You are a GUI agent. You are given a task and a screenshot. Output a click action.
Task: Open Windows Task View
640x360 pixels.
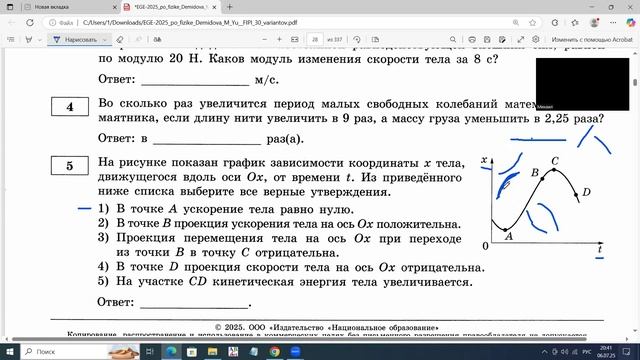(150, 352)
